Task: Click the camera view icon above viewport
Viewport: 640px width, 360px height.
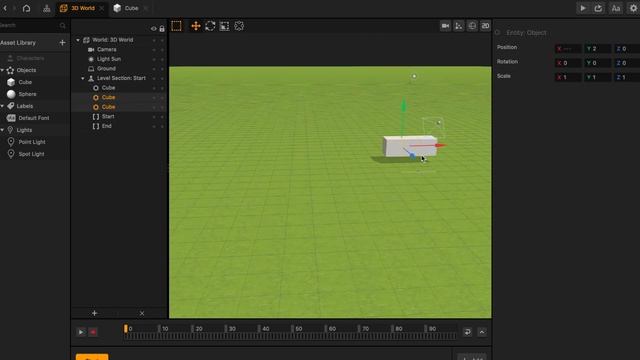Action: tap(445, 26)
